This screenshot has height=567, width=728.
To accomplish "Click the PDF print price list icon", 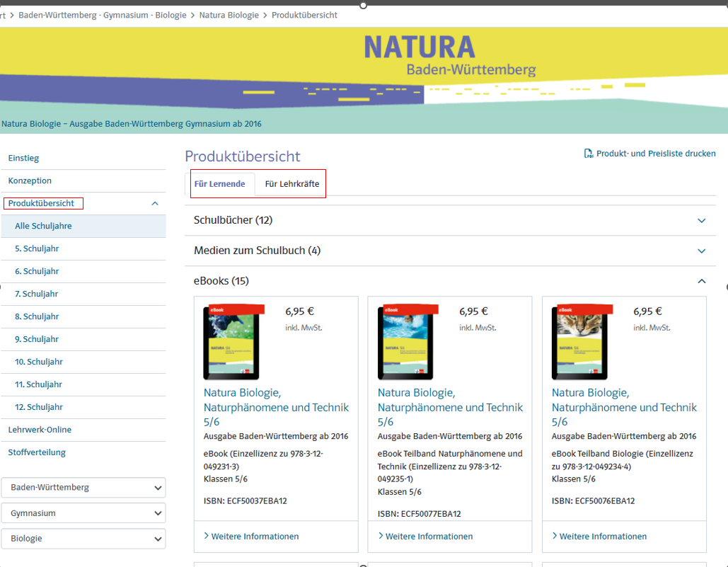I will coord(588,153).
